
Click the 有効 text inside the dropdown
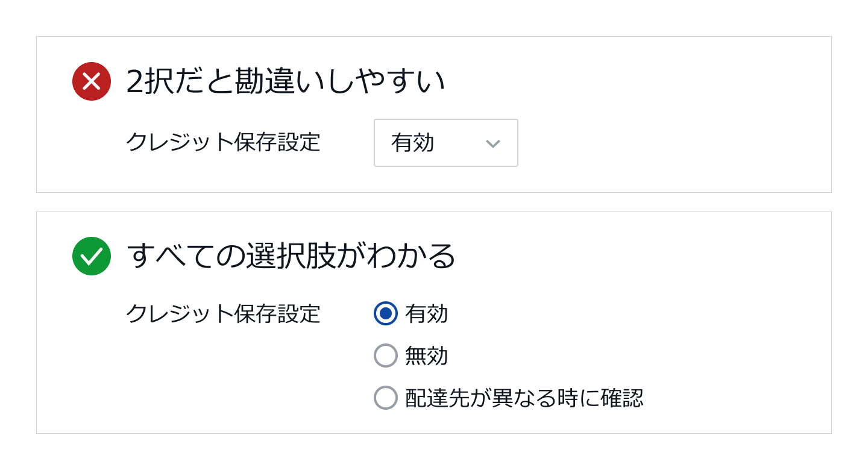pyautogui.click(x=413, y=143)
